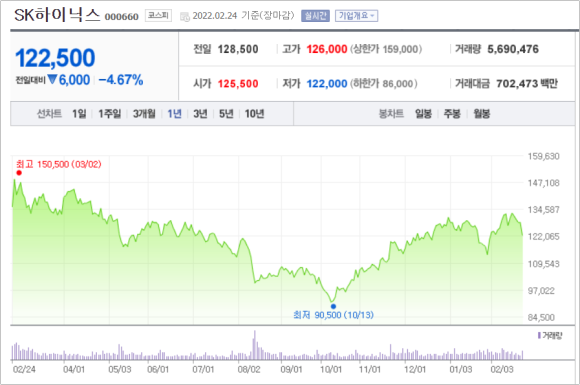Switch to the 3년 chart period
Viewport: 580px width, 385px height.
coord(200,114)
